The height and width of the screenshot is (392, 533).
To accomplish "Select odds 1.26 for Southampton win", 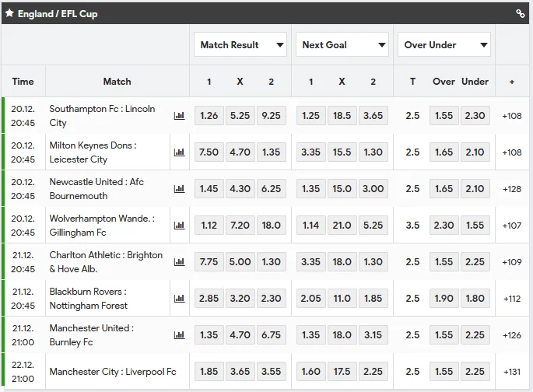I will click(x=209, y=116).
